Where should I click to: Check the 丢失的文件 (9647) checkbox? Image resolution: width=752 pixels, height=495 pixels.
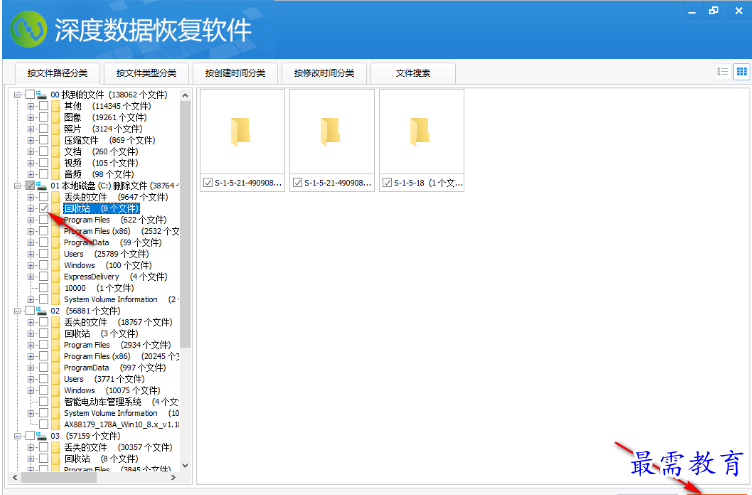click(44, 197)
